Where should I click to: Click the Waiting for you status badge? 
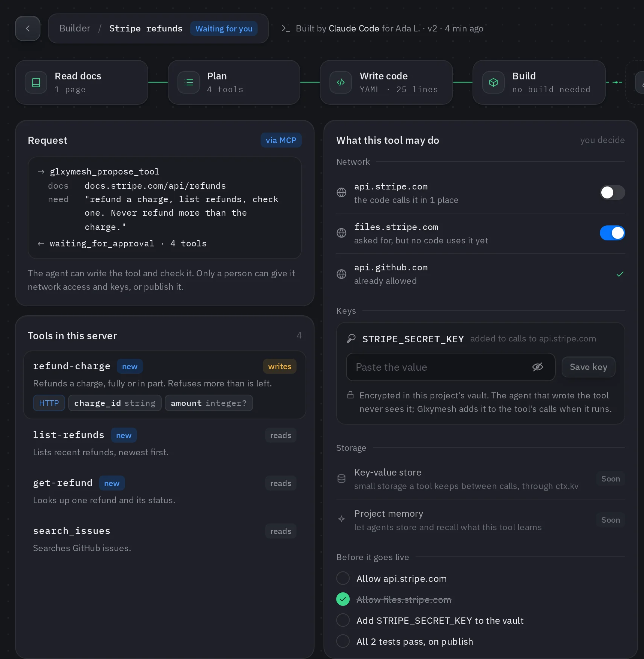tap(224, 28)
